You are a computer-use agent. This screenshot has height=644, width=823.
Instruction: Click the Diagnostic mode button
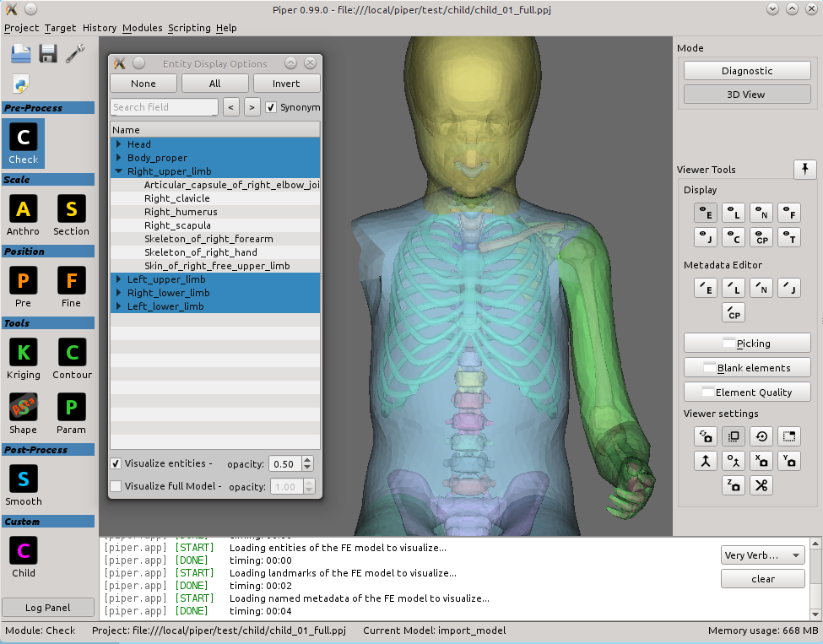point(747,71)
